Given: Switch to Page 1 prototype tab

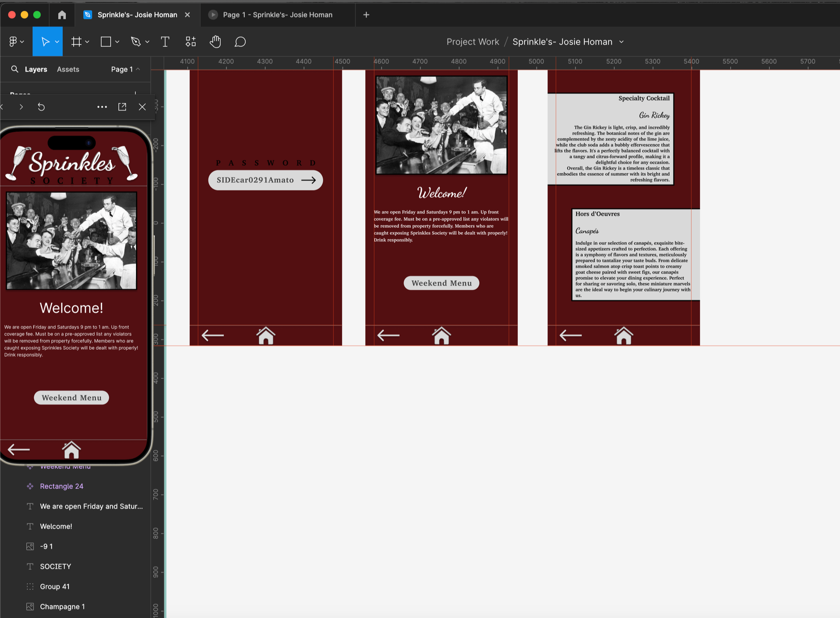Looking at the screenshot, I should click(277, 15).
